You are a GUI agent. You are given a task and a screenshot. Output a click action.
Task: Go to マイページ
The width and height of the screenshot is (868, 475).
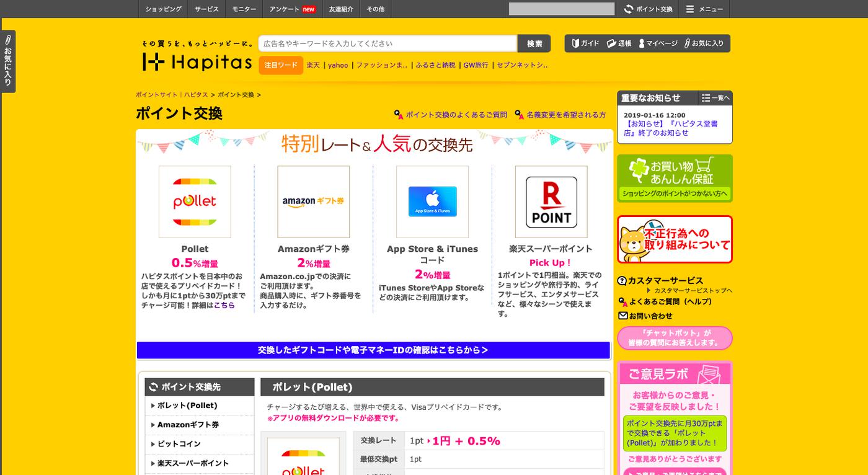point(657,43)
